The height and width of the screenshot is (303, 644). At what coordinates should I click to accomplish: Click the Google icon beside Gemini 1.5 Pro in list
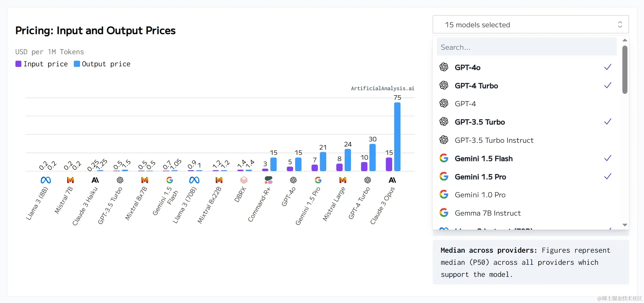coord(444,176)
